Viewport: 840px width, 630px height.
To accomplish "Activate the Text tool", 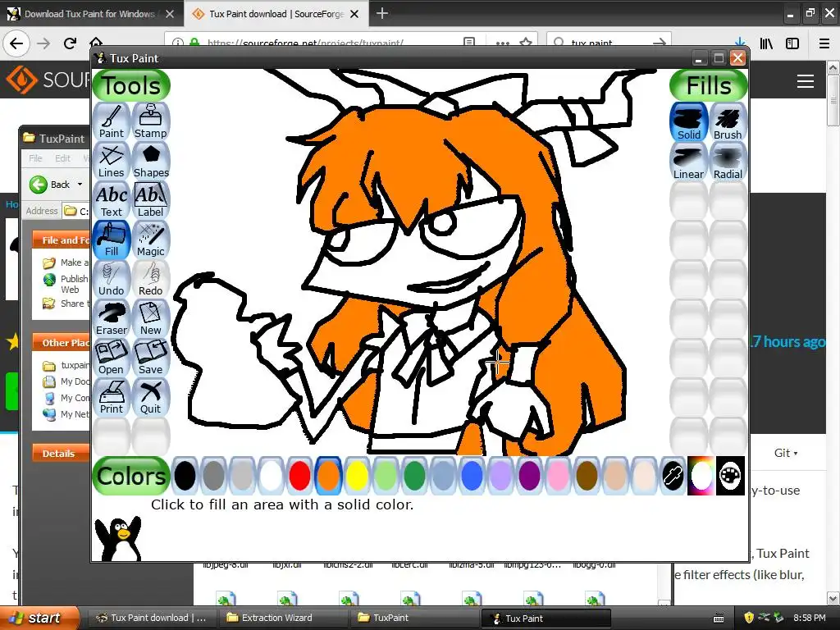I will (112, 200).
